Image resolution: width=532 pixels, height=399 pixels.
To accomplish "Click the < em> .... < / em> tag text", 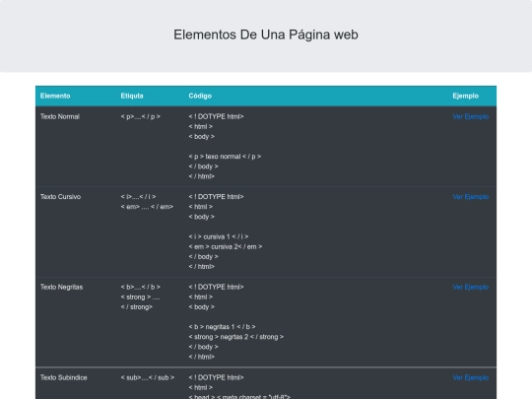I will [x=147, y=207].
